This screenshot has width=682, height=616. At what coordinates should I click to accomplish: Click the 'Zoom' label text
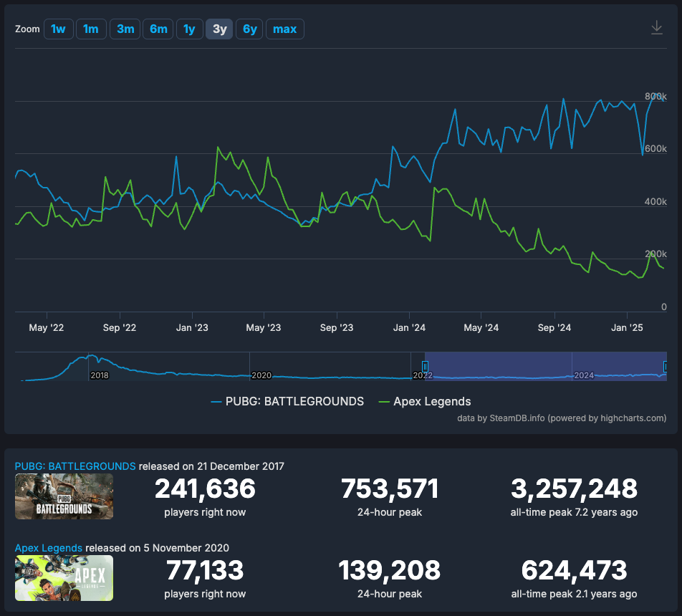point(27,29)
